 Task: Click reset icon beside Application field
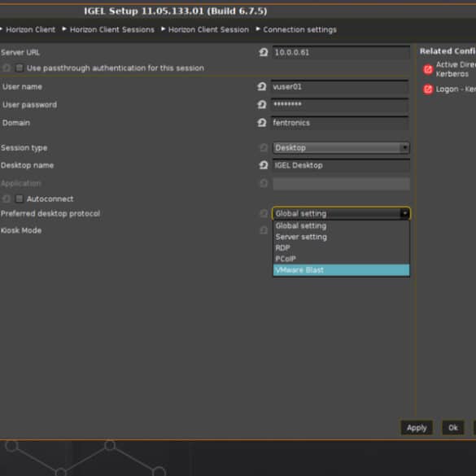[264, 183]
